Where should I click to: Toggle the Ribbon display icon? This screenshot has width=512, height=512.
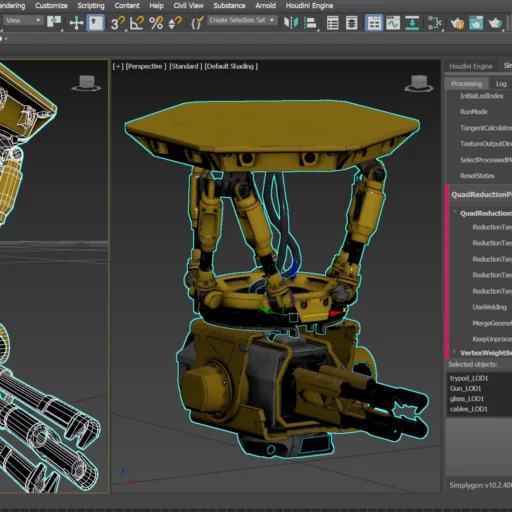pyautogui.click(x=374, y=23)
